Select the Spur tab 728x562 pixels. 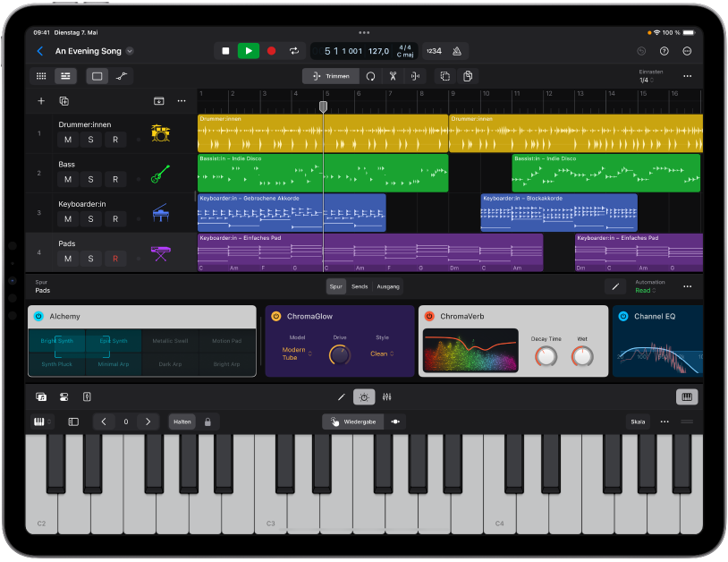click(335, 287)
